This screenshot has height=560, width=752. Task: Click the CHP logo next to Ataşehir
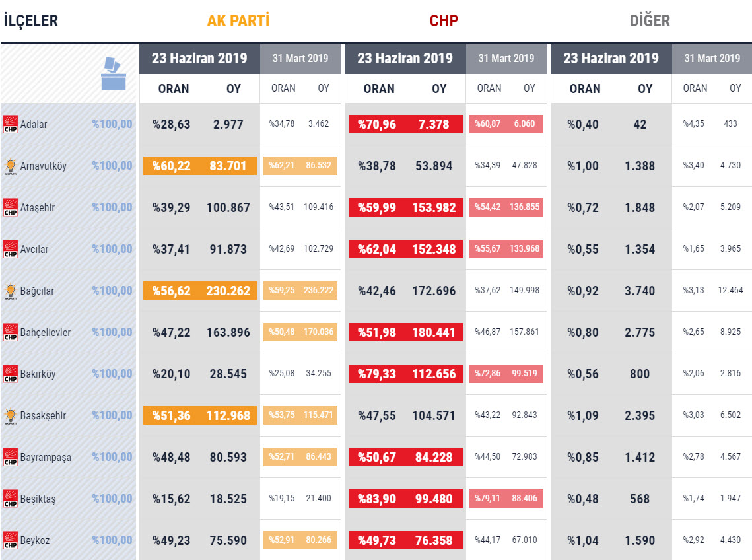click(11, 207)
